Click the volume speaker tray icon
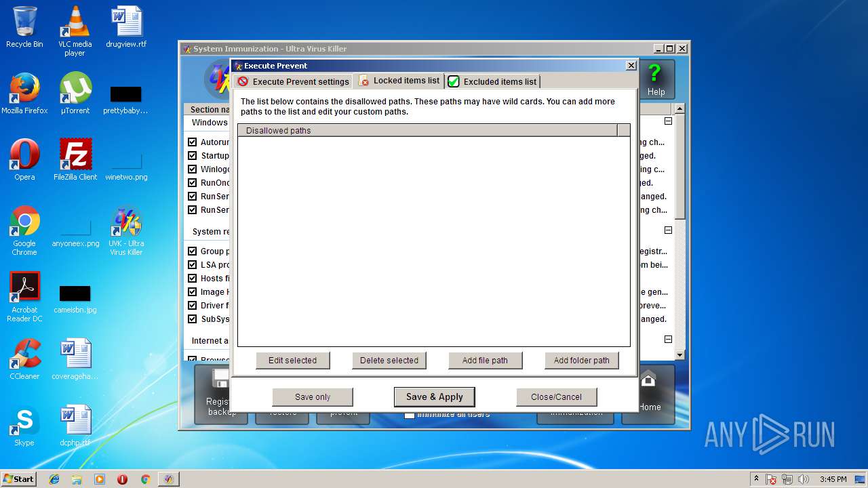The image size is (868, 488). [803, 479]
